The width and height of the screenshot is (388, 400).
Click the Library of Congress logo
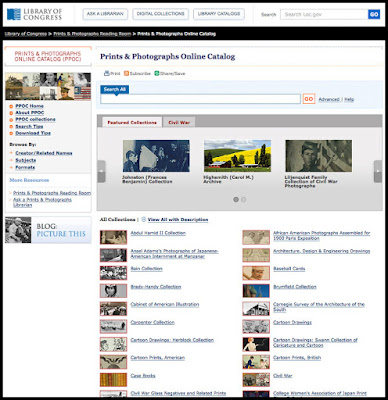click(x=35, y=14)
